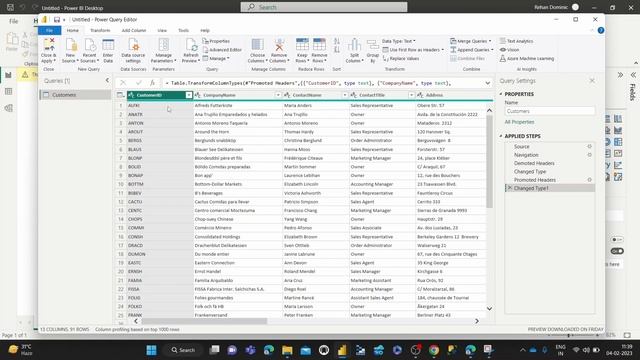Select the Changed Type step

[x=530, y=172]
